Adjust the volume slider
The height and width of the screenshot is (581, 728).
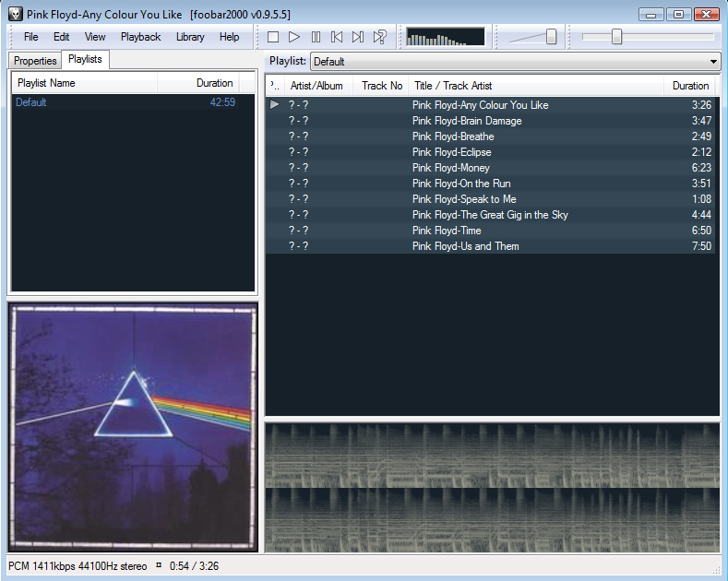(x=551, y=37)
